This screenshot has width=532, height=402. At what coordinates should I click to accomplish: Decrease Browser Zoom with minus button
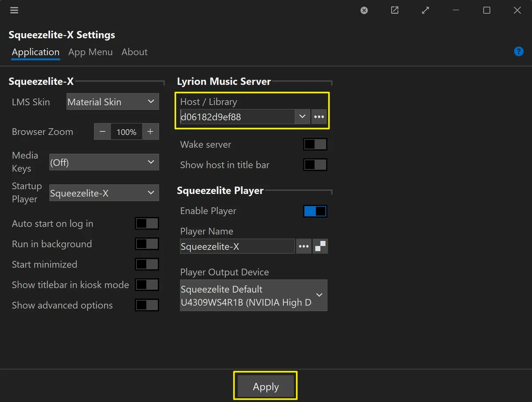(102, 132)
